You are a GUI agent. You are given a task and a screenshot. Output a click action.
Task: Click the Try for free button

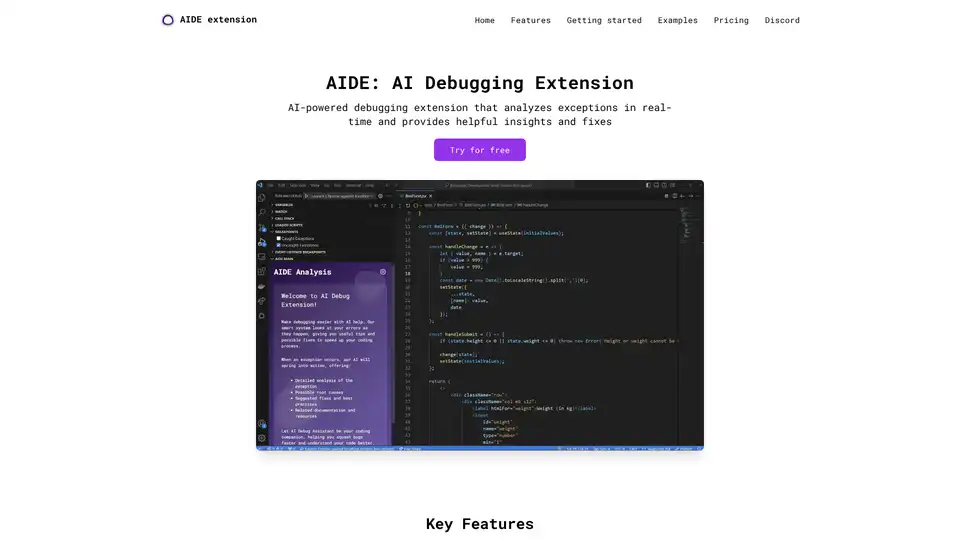click(x=480, y=150)
